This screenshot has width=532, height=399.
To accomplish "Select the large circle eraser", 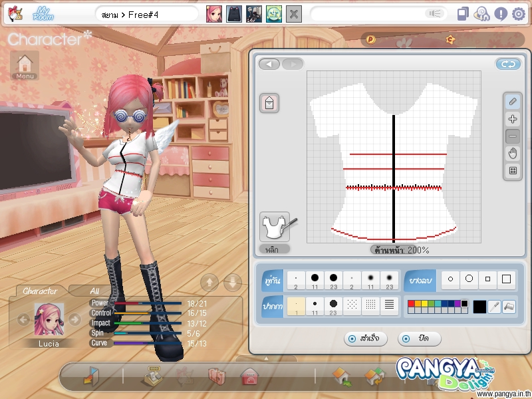I will coord(469,279).
